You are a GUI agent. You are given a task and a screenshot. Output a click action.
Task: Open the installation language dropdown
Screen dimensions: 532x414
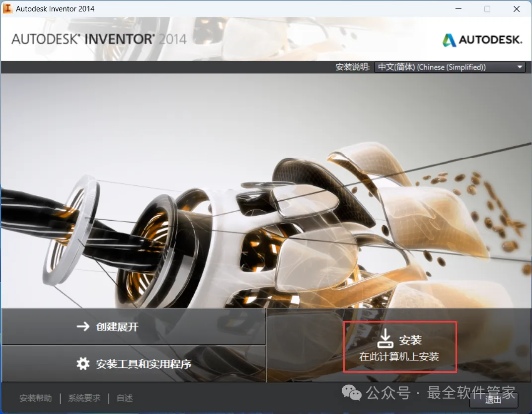[x=450, y=67]
